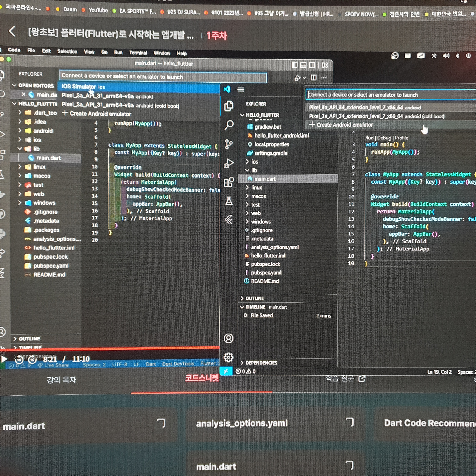Switch to the 코드스니펫 tab
The height and width of the screenshot is (476, 476).
click(x=202, y=378)
